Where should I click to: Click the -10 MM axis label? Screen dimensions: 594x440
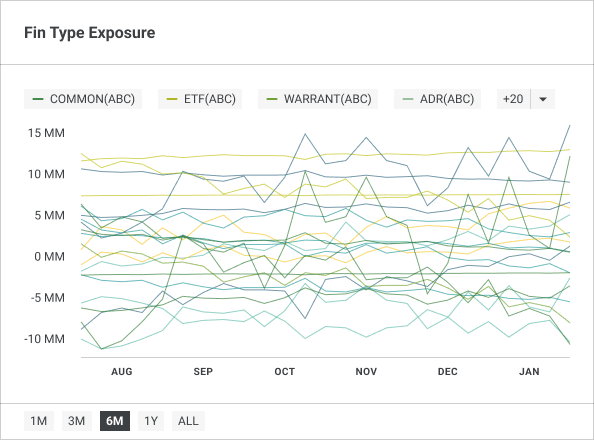coord(44,339)
